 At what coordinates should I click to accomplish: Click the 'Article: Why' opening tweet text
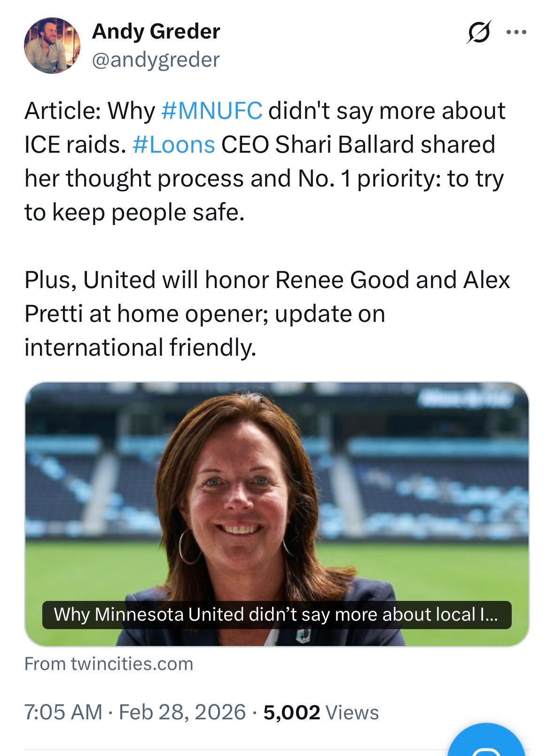(x=89, y=111)
